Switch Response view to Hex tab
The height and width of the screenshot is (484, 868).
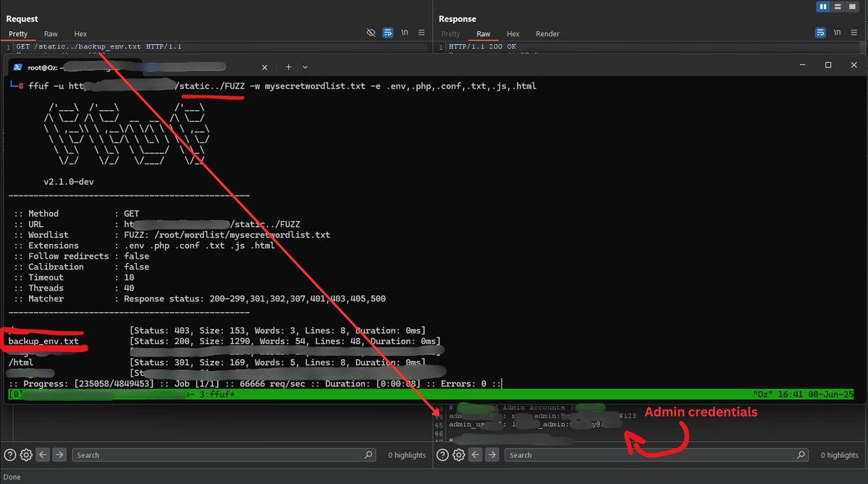coord(513,34)
